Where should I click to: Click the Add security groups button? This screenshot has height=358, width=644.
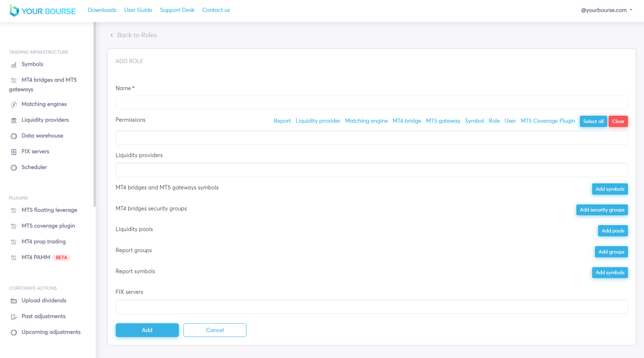pos(602,210)
